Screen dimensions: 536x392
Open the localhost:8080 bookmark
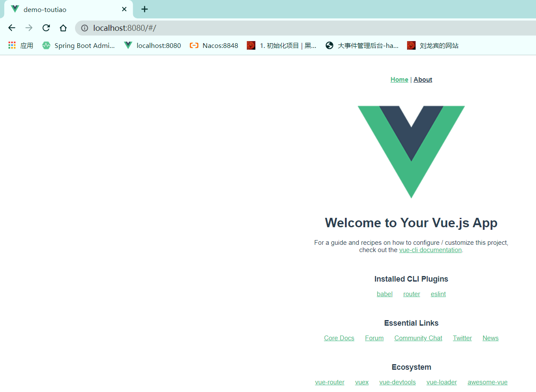pos(152,45)
